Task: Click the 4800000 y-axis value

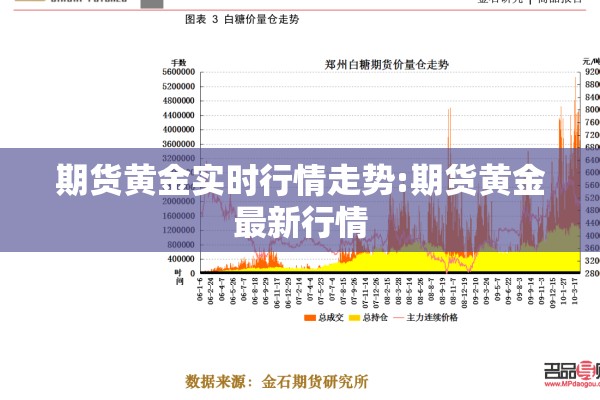Action: 179,101
